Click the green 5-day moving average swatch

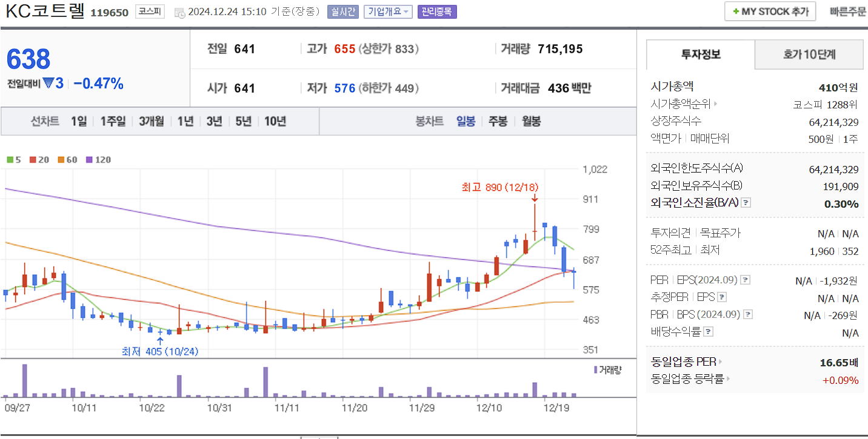point(10,160)
